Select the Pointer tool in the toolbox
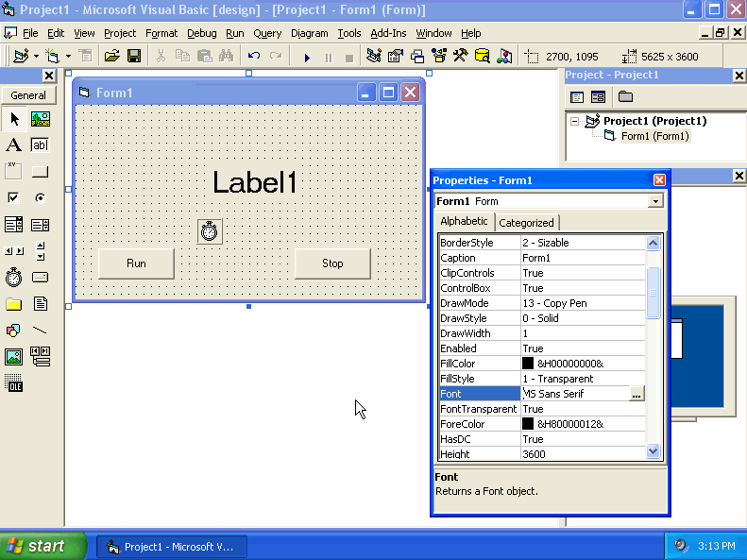 point(14,119)
